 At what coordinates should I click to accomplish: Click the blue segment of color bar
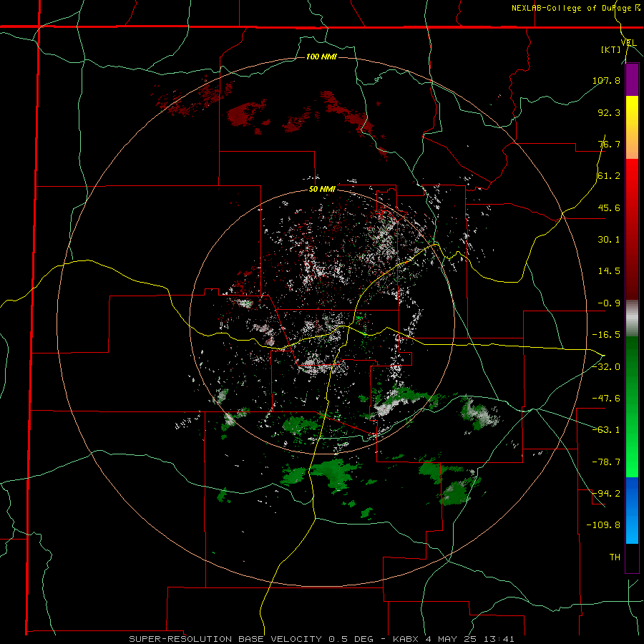tap(632, 510)
